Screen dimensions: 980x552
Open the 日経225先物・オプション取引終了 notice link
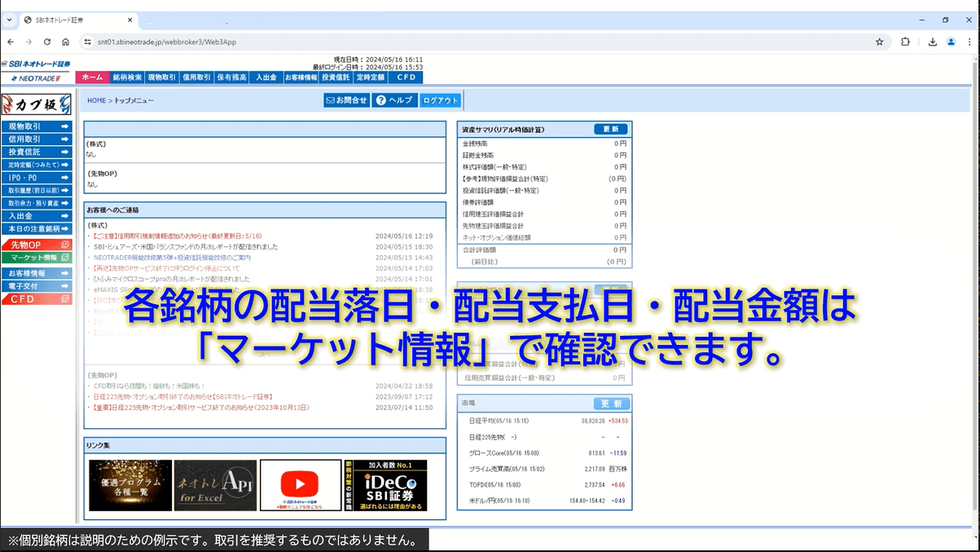tap(182, 396)
